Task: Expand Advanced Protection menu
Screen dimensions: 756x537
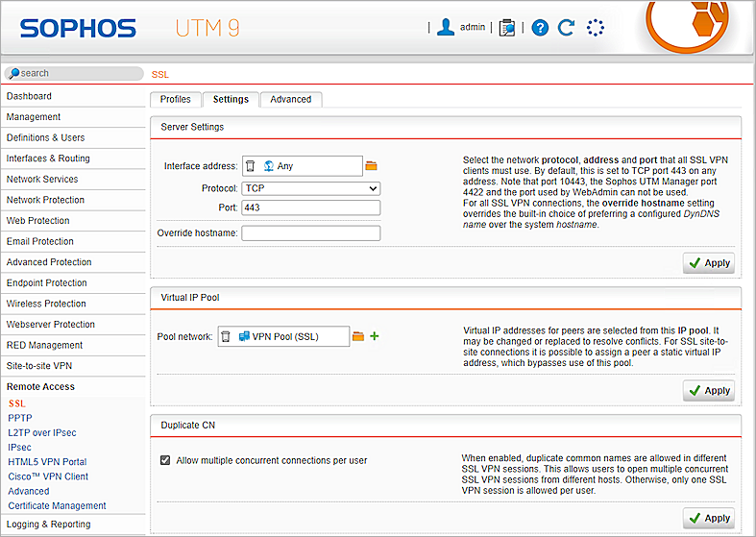Action: (73, 262)
